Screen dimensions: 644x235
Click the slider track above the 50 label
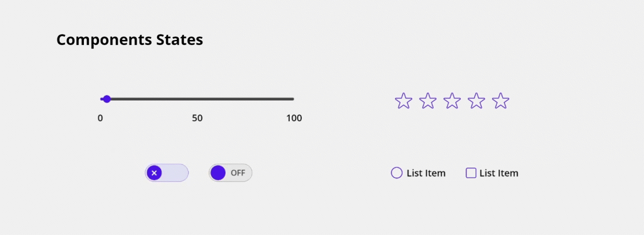tap(197, 99)
